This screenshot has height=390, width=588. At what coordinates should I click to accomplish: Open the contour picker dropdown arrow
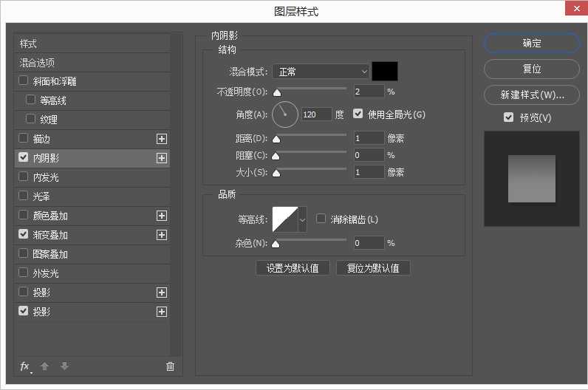pyautogui.click(x=302, y=219)
